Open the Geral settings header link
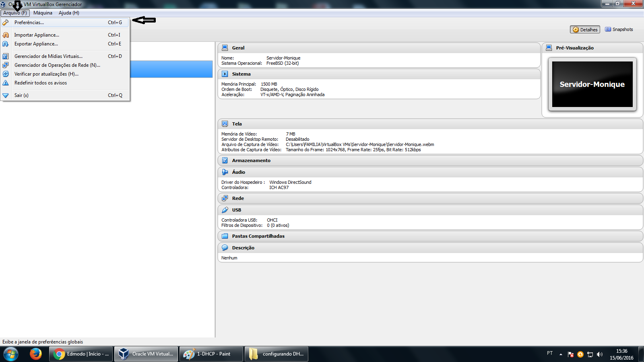 coord(238,48)
